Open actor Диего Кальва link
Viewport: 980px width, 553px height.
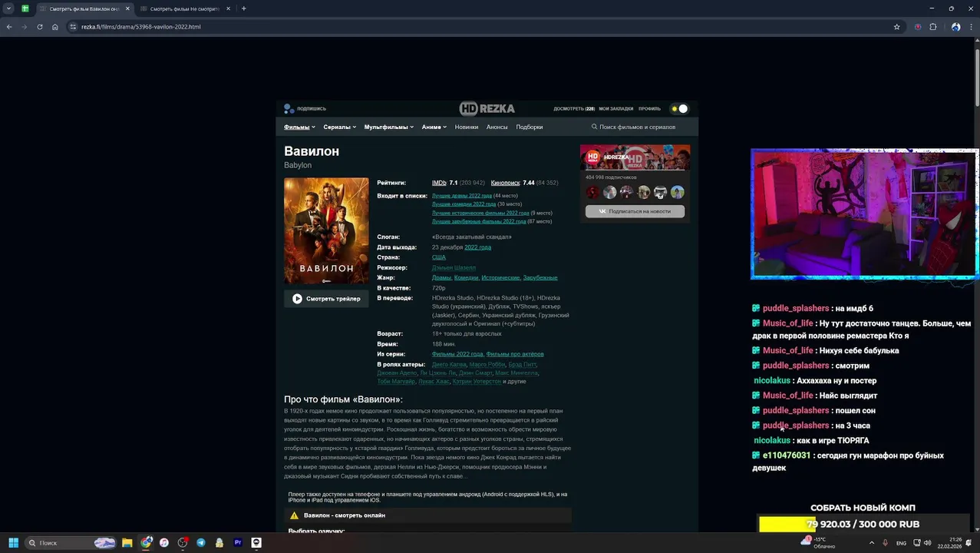click(x=449, y=364)
